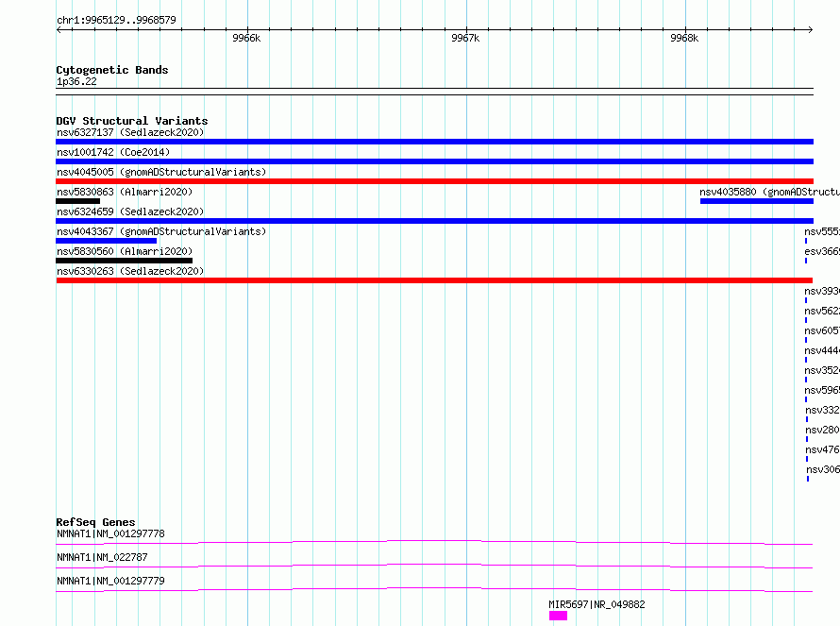The image size is (840, 626).
Task: Click the variant label starting with nsv280
Action: 822,430
